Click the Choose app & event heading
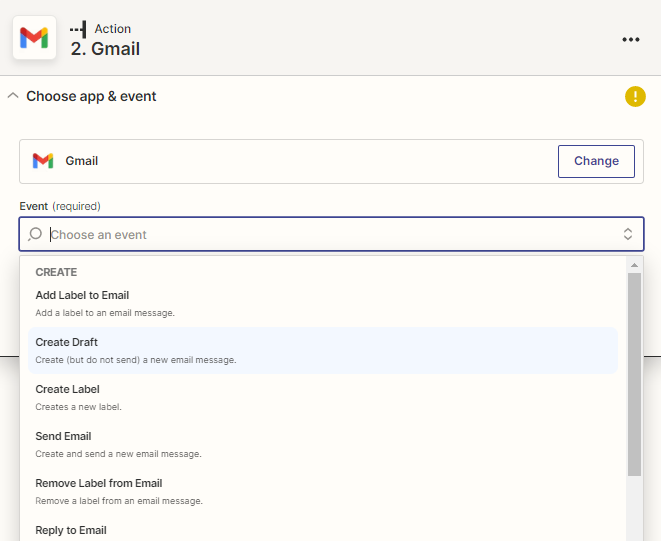The width and height of the screenshot is (661, 541). pos(91,97)
